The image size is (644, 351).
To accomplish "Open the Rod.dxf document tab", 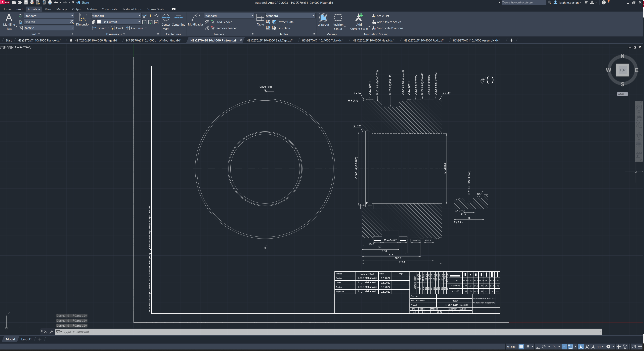I will [x=423, y=40].
